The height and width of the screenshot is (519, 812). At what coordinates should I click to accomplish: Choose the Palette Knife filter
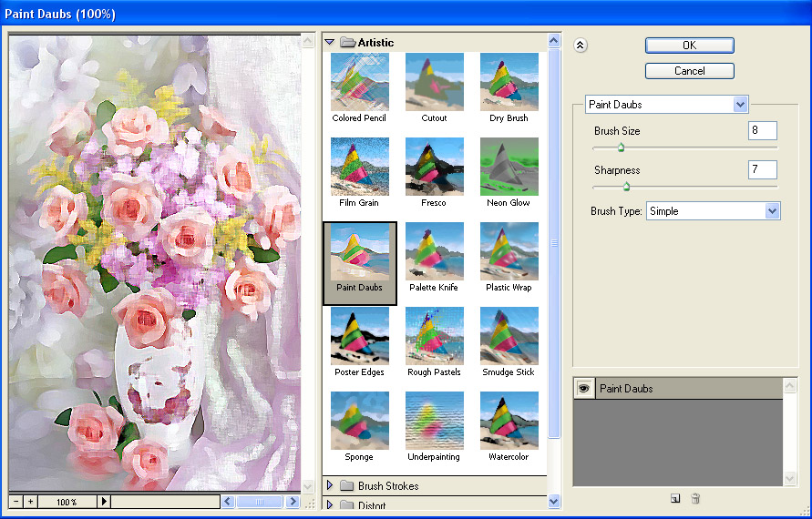(x=434, y=251)
